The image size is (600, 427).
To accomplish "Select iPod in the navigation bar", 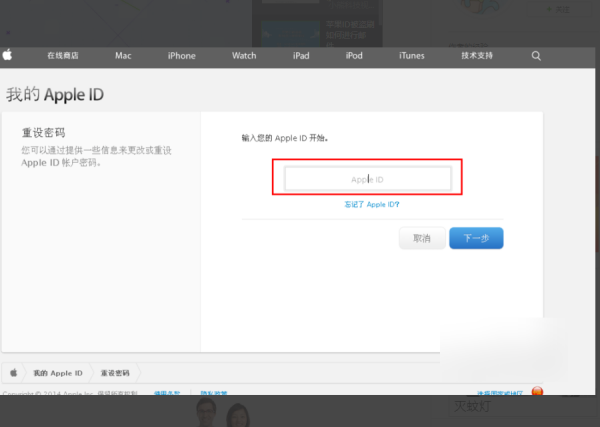I will tap(354, 56).
